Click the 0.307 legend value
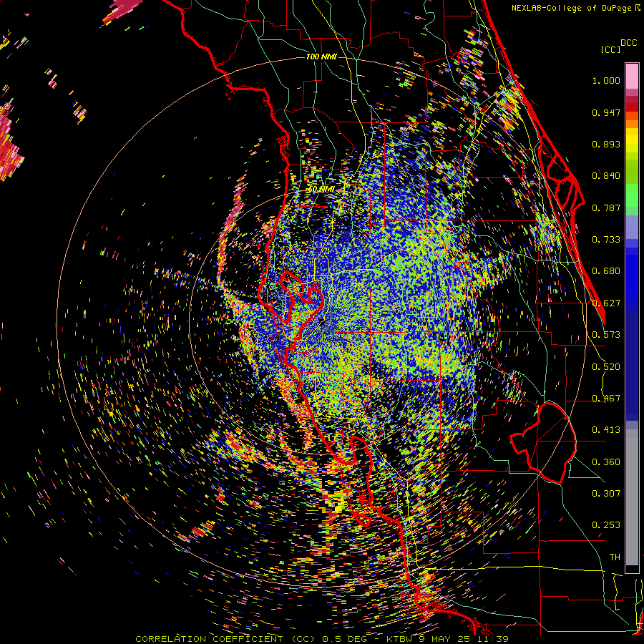The image size is (644, 644). coord(606,494)
